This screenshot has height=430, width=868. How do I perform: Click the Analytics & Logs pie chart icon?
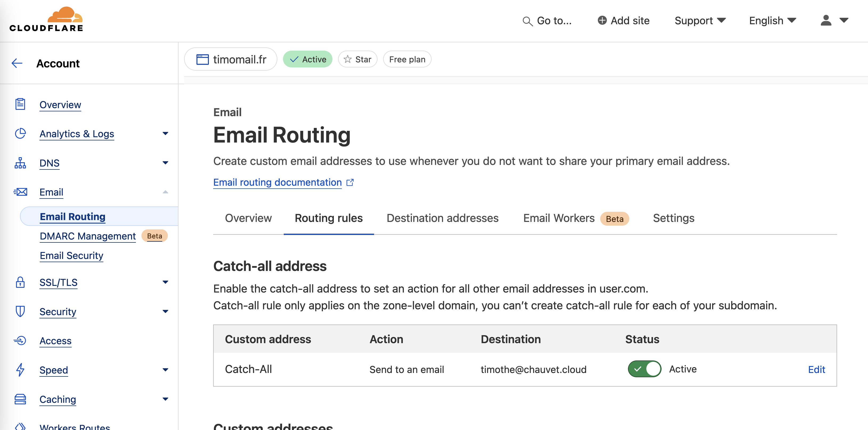click(20, 133)
